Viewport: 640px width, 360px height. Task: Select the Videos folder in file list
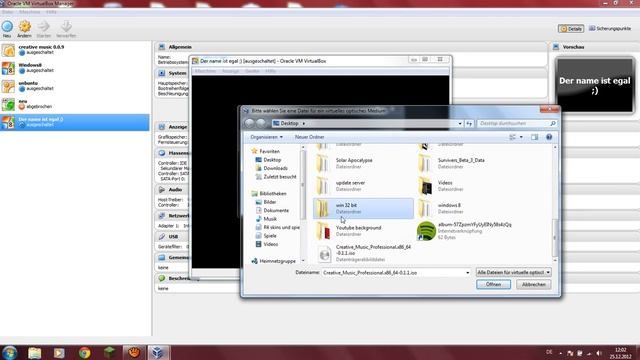tap(465, 186)
